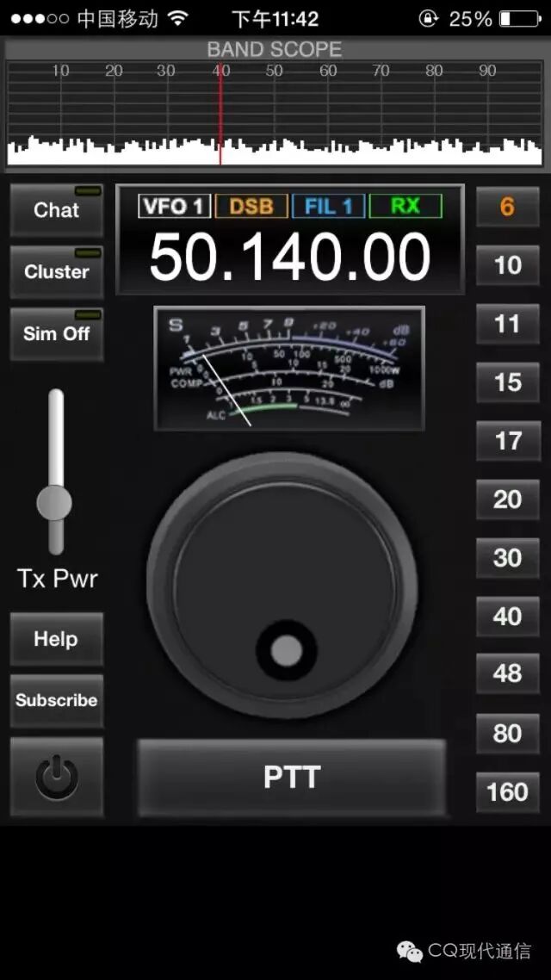Tap the power icon button
Image resolution: width=551 pixels, height=980 pixels.
tap(57, 777)
